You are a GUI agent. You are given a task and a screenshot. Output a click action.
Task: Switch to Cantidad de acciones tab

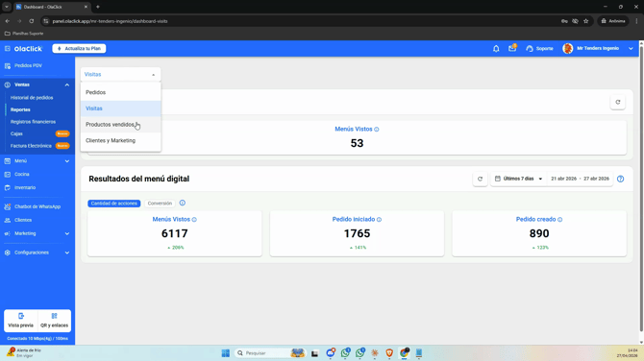pos(113,204)
